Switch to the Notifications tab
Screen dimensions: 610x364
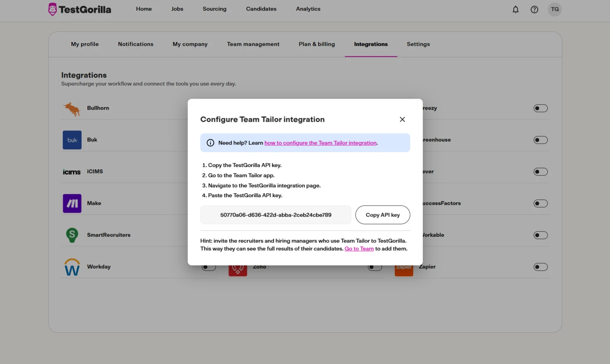pyautogui.click(x=136, y=44)
